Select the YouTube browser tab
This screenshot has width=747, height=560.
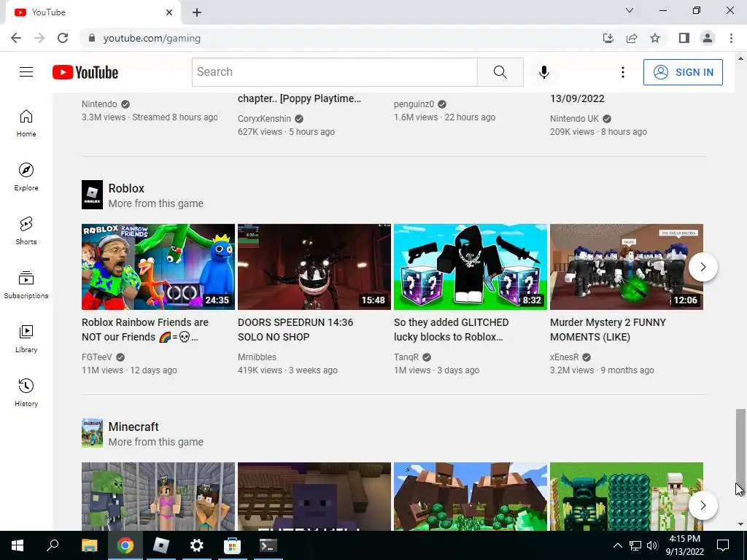point(93,12)
